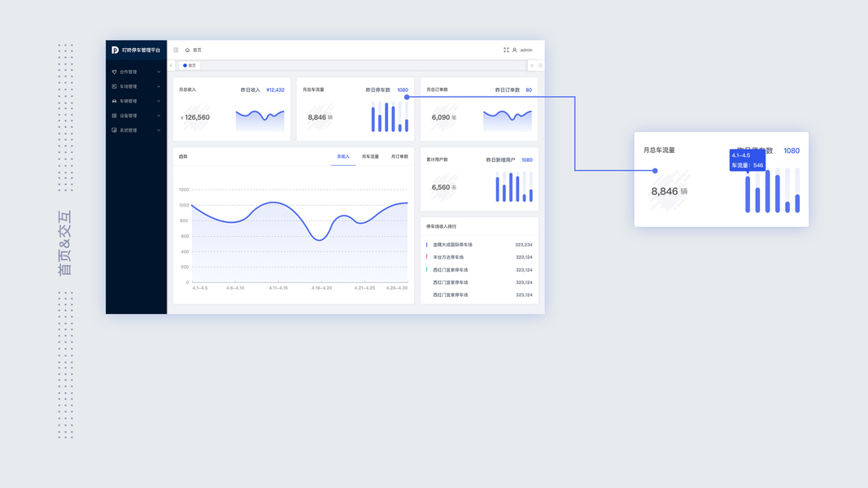Click the 系统管理 settings icon
This screenshot has height=488, width=868.
[x=114, y=131]
